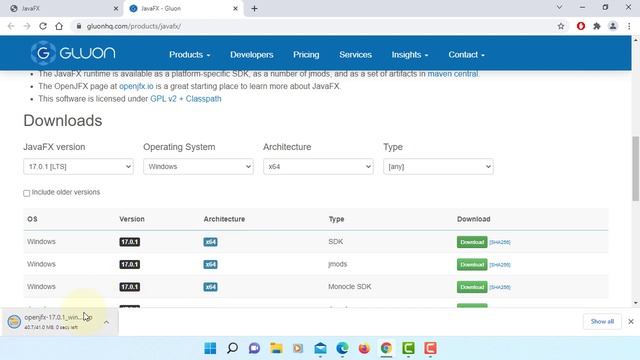This screenshot has width=640, height=360.
Task: Expand Products menu
Action: (189, 55)
